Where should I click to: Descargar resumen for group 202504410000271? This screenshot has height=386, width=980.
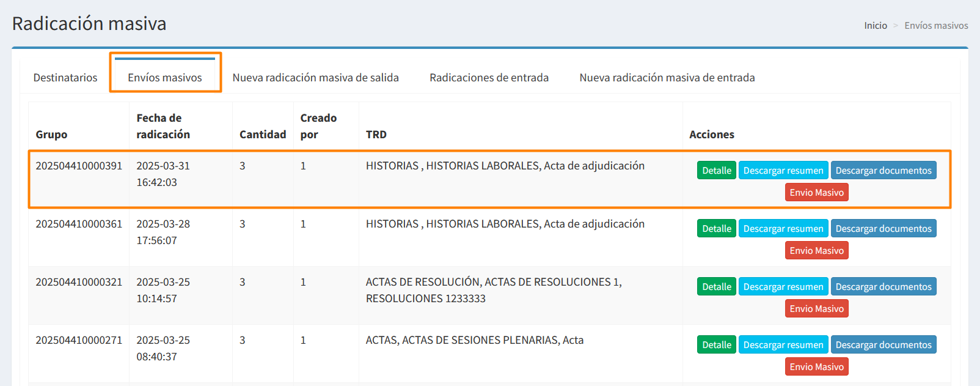783,345
